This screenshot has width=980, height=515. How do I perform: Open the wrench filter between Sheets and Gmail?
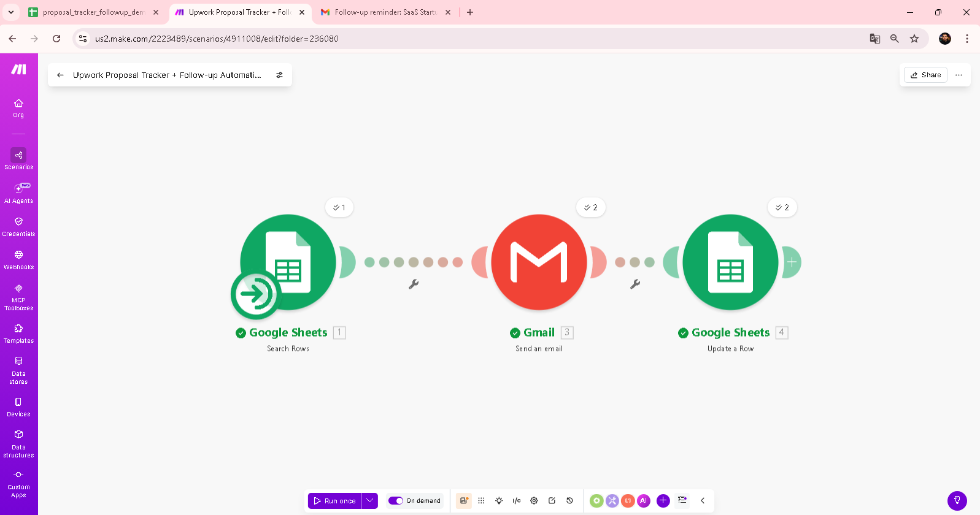414,284
